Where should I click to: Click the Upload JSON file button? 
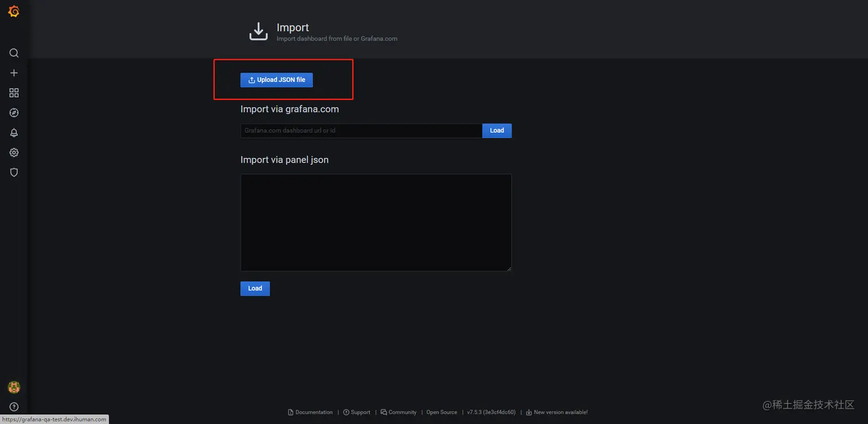coord(277,80)
